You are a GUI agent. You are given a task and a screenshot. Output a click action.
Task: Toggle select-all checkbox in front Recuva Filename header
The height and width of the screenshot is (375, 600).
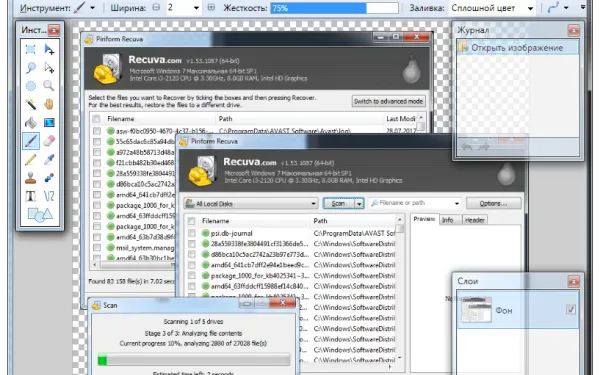[191, 221]
